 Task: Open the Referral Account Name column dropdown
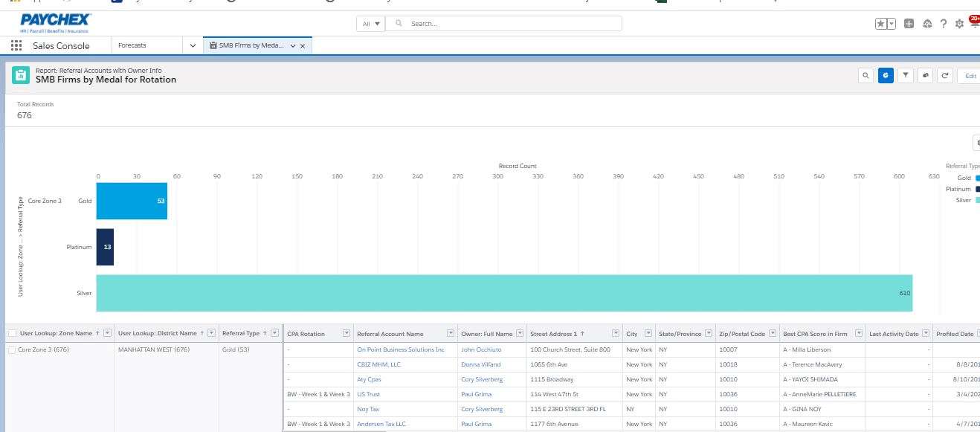point(450,334)
